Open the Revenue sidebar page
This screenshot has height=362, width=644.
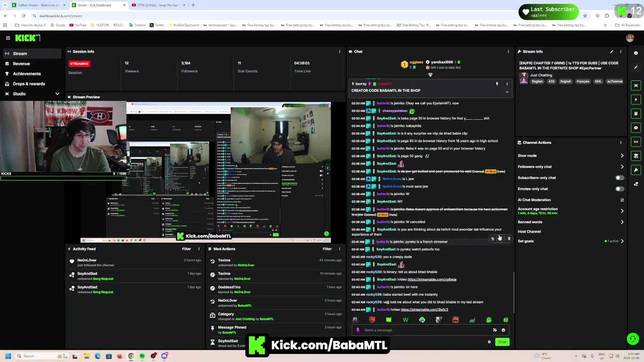(x=33, y=63)
